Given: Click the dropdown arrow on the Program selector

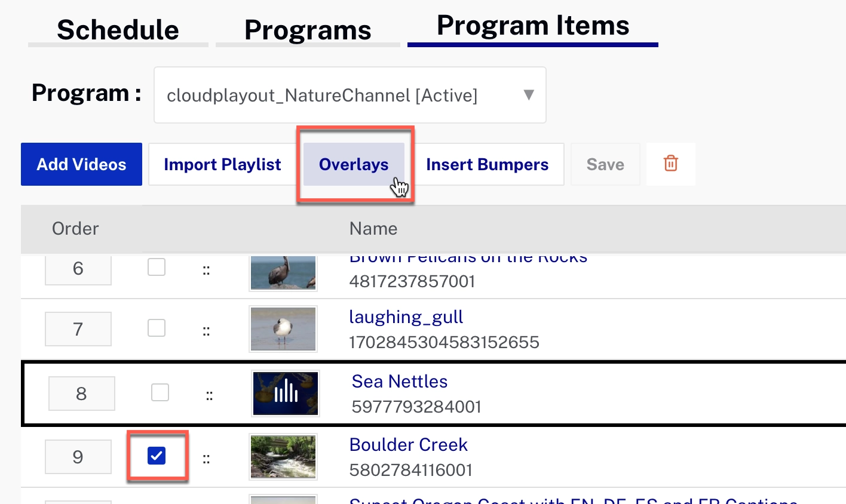Looking at the screenshot, I should (x=528, y=95).
